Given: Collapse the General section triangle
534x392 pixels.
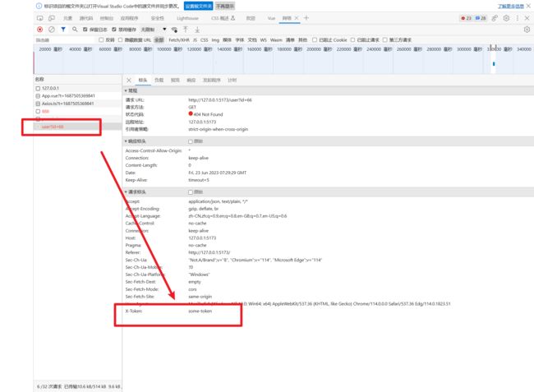Looking at the screenshot, I should (x=126, y=90).
